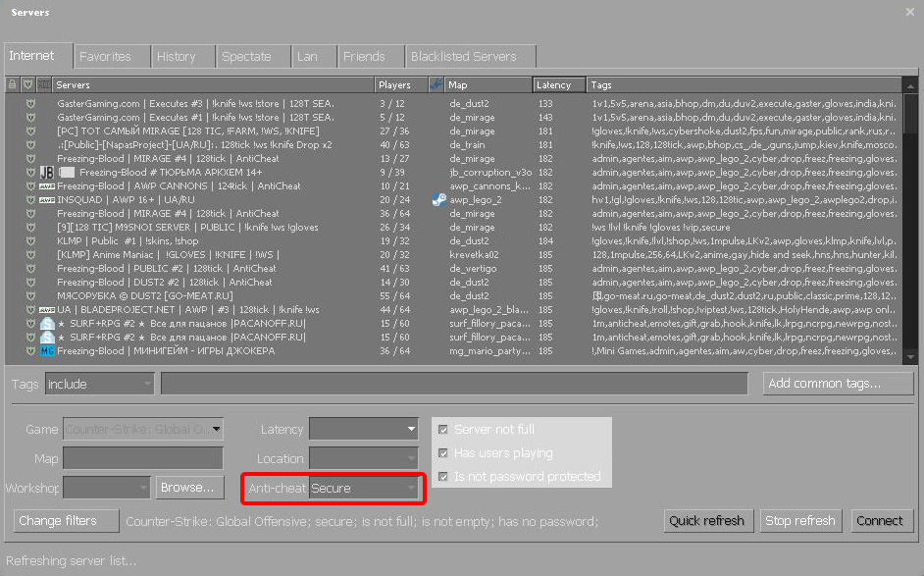Select the [KLMP] Anime Maniac server row
The width and height of the screenshot is (924, 576).
453,255
